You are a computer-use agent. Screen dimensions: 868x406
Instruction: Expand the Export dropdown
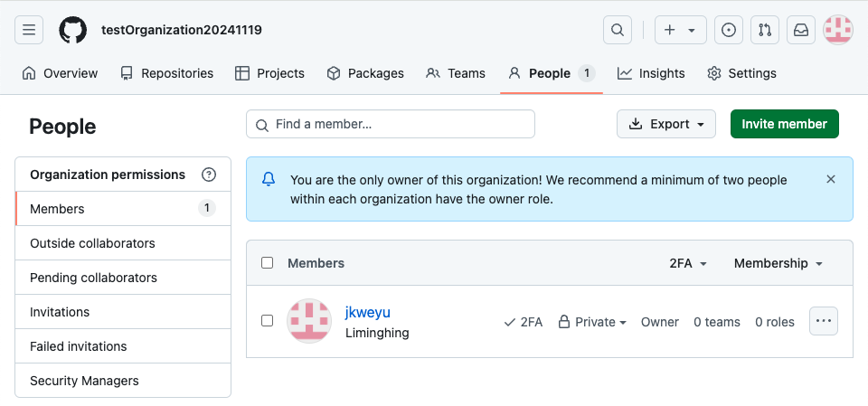tap(665, 124)
